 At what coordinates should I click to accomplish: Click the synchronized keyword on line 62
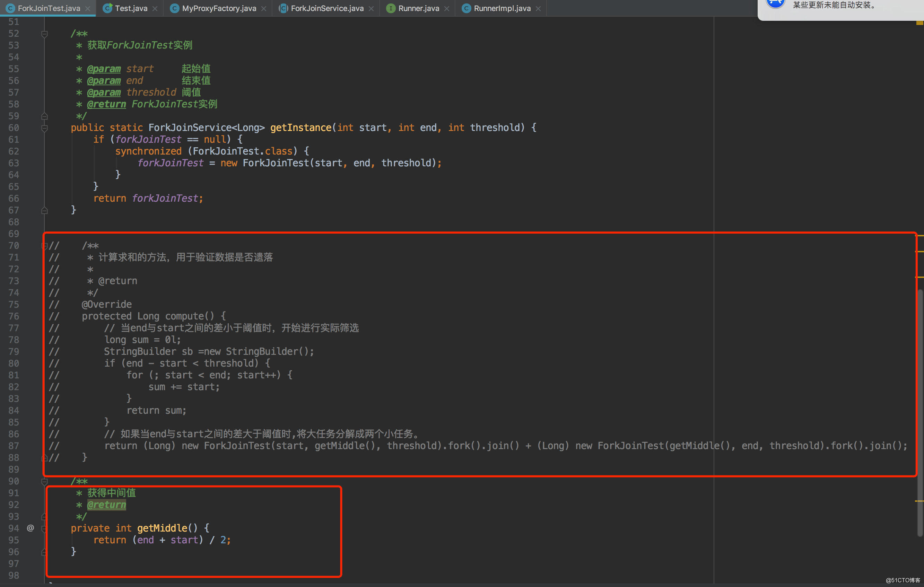[148, 151]
